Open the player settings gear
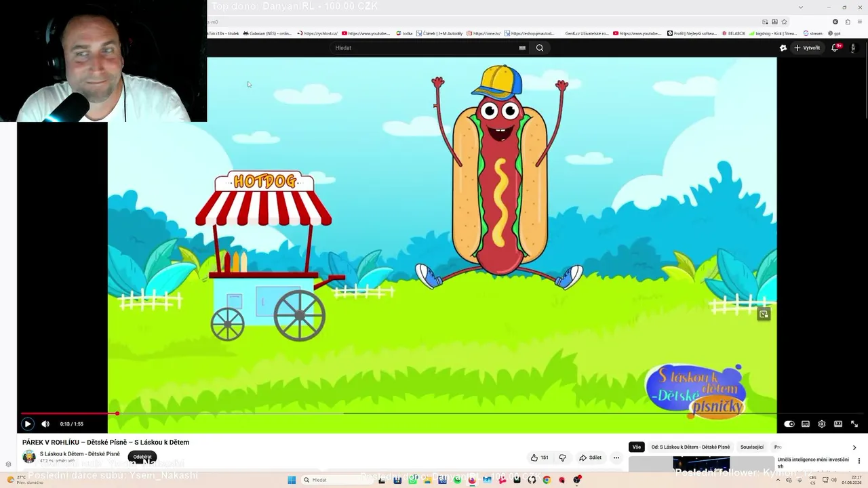 click(x=822, y=424)
